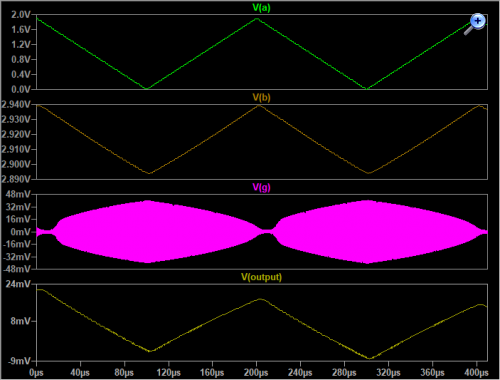Click the 2.900V axis label
This screenshot has width=500, height=380.
point(16,164)
